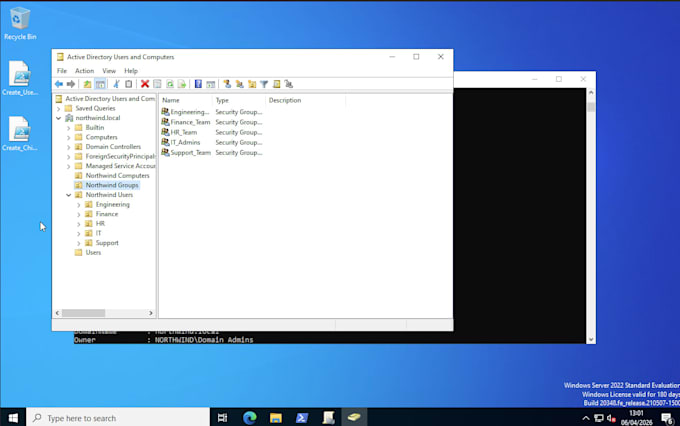Go up one level with folder-arrow icon
Screen dimensions: 680x426
87,84
